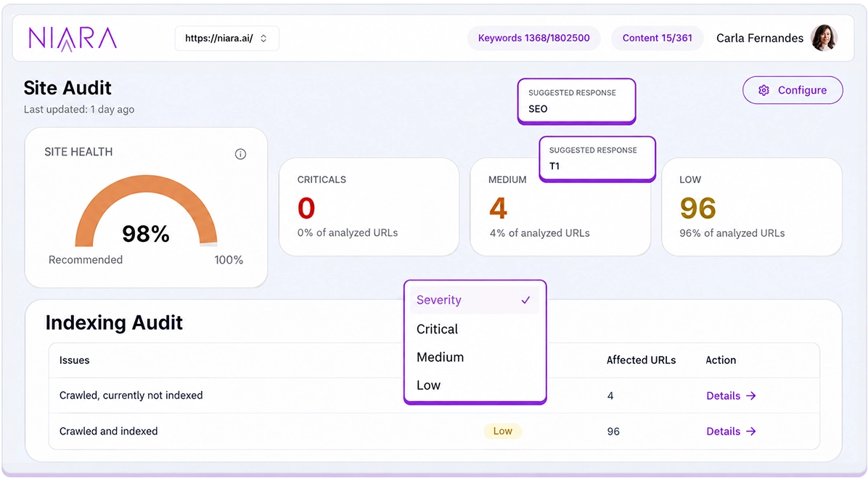Image resolution: width=868 pixels, height=478 pixels.
Task: Click the 98% site health gauge
Action: pyautogui.click(x=146, y=211)
